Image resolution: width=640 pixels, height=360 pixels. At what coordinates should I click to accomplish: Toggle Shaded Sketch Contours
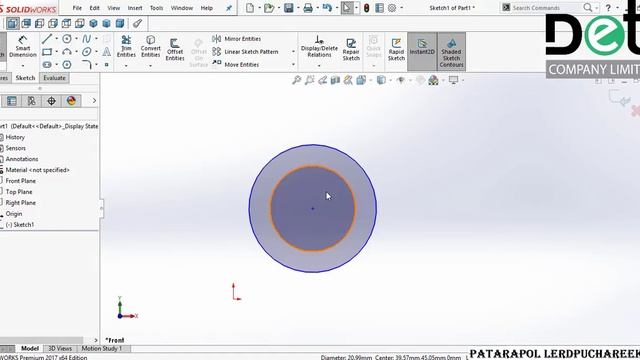pos(451,51)
